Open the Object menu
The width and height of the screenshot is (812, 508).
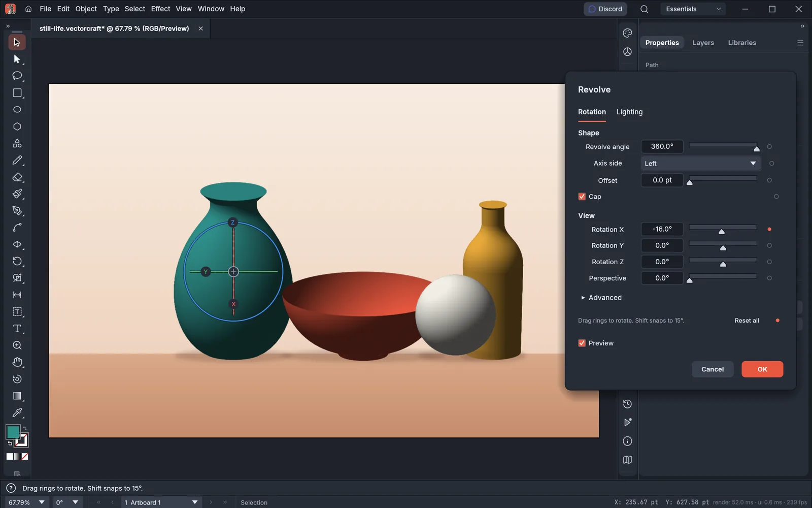pyautogui.click(x=86, y=9)
